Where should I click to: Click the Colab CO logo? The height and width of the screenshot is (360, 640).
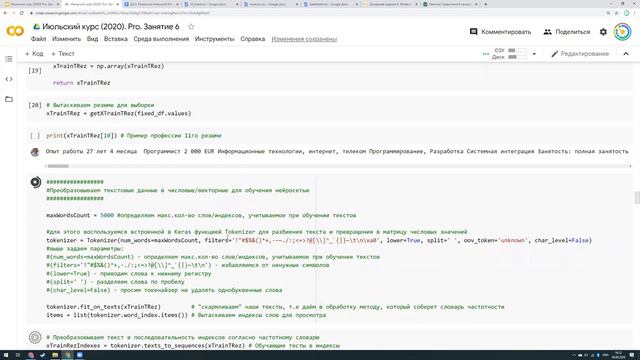tap(15, 31)
